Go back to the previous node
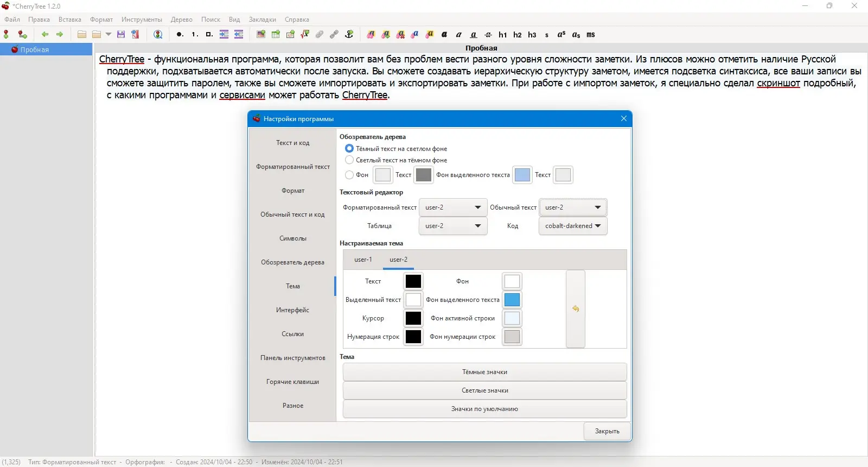The height and width of the screenshot is (467, 868). pos(45,34)
